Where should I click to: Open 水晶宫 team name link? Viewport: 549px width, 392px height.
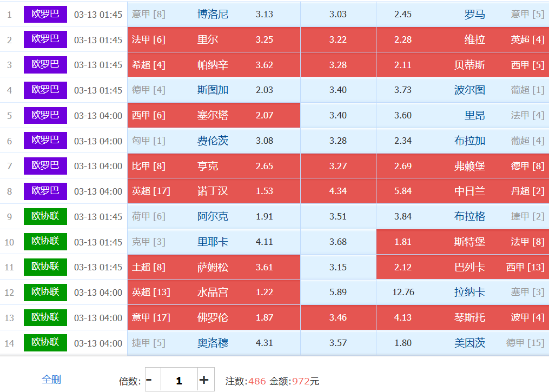(x=213, y=292)
